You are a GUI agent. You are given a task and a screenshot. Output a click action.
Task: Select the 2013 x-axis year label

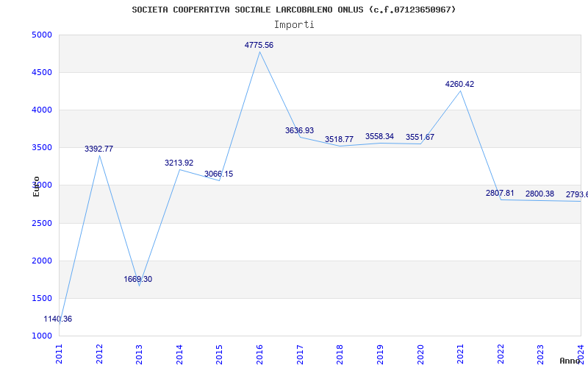click(139, 354)
